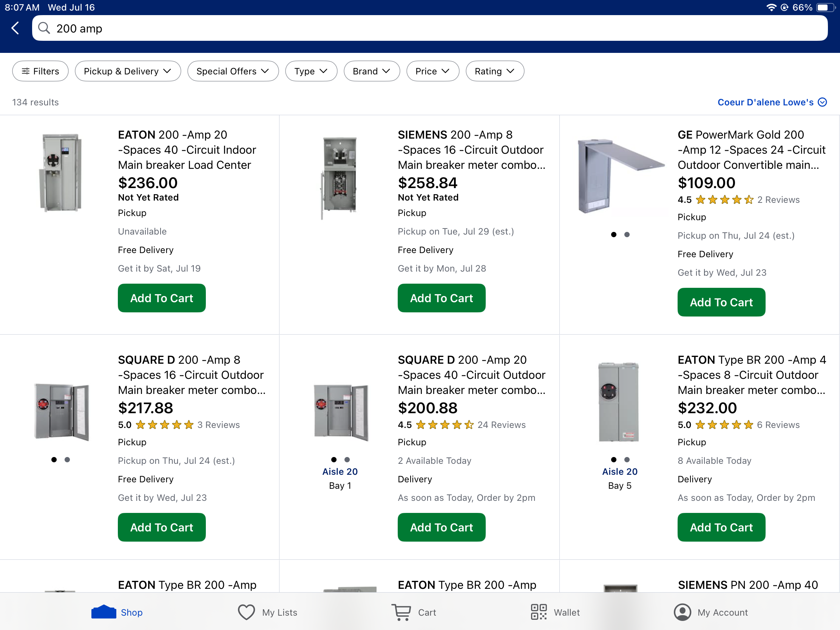Expand Pickup & Delivery filter
This screenshot has width=840, height=630.
point(128,71)
